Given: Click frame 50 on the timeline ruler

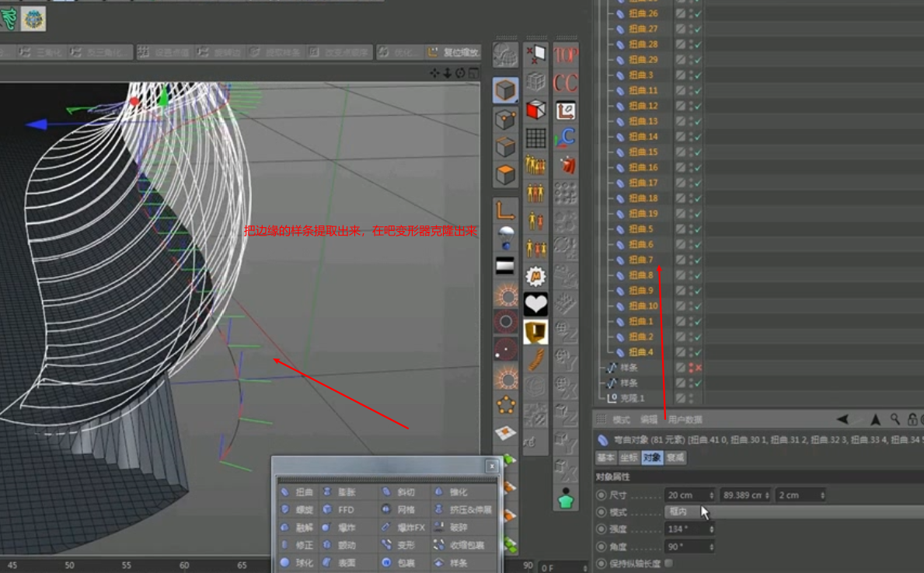Looking at the screenshot, I should click(x=69, y=565).
